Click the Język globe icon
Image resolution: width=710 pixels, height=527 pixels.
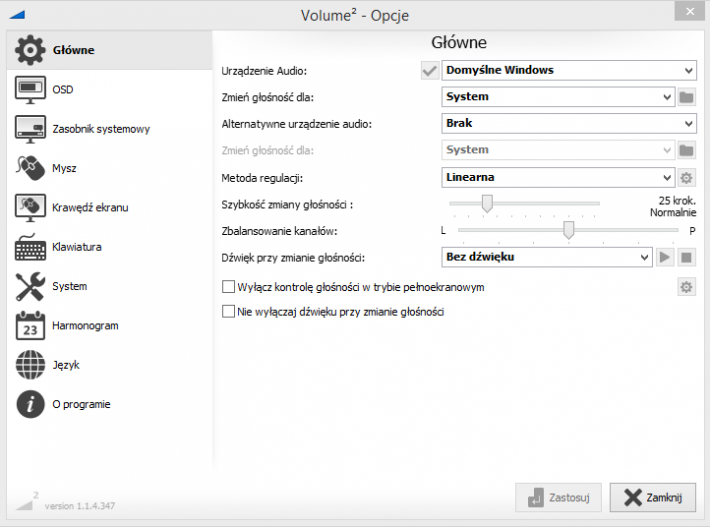pos(30,365)
